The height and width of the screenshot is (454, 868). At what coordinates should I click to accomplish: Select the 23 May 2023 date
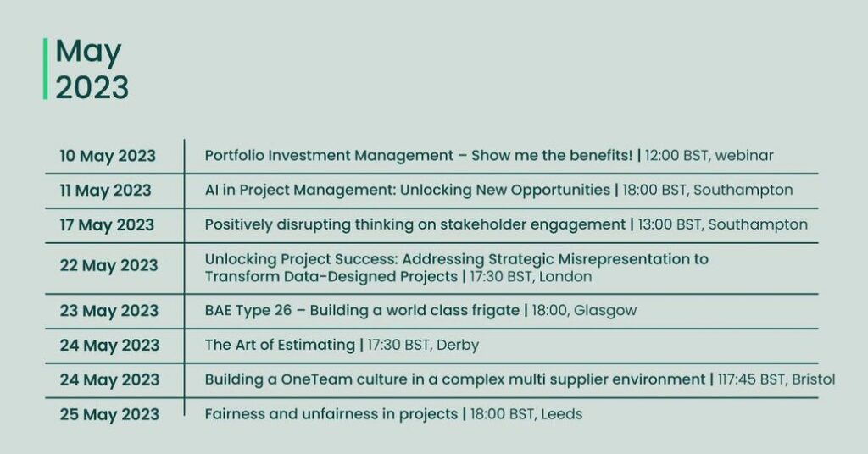click(x=109, y=311)
